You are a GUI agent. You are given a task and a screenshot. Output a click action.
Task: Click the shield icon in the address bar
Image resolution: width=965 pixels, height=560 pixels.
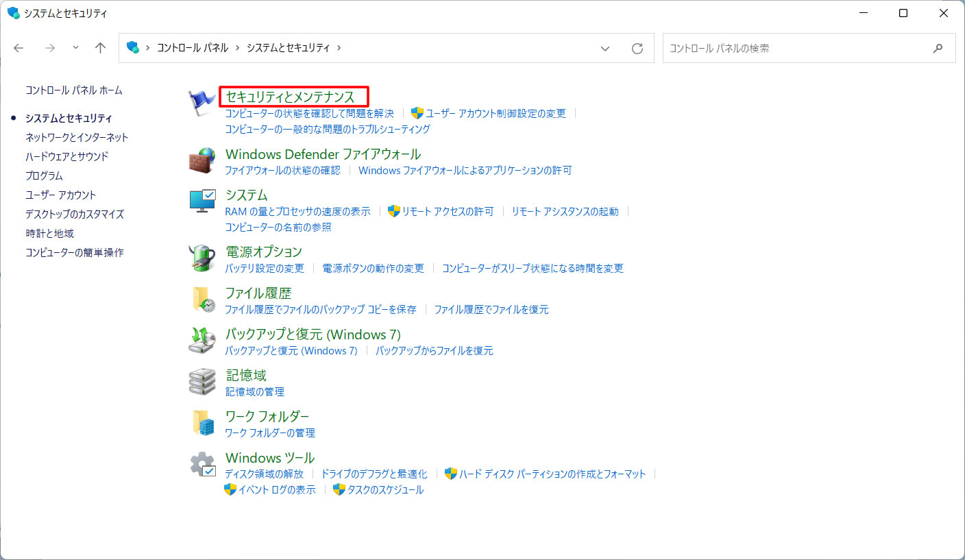point(133,48)
